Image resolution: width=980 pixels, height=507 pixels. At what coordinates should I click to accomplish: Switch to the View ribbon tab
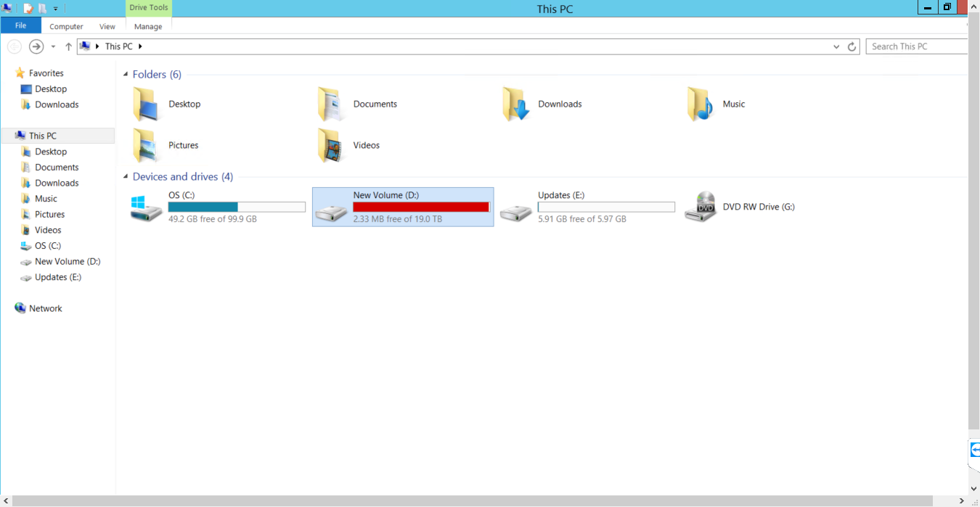pos(107,26)
